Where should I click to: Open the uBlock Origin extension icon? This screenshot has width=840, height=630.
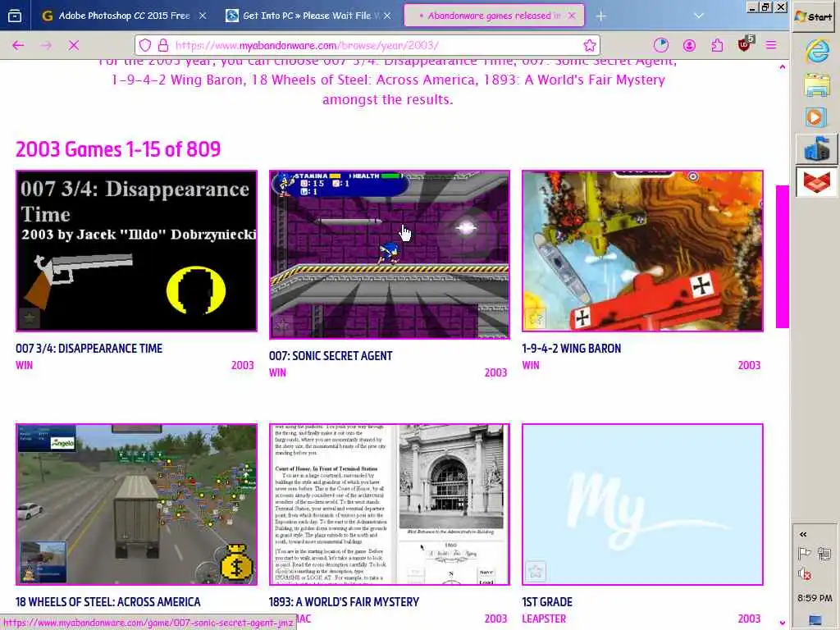tap(745, 44)
